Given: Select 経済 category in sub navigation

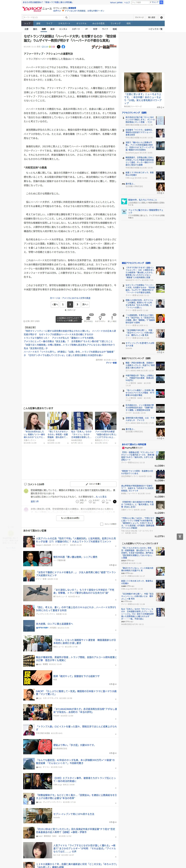Looking at the screenshot, I should point(52,29).
